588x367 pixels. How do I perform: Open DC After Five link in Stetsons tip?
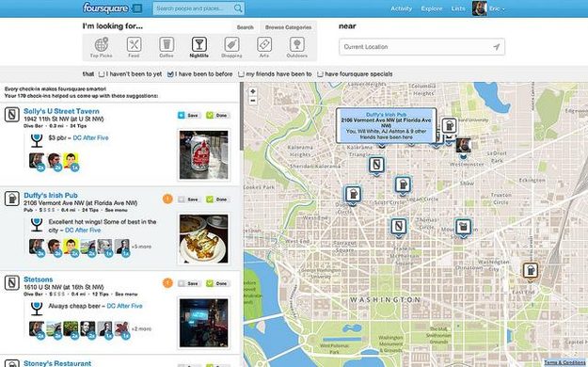tap(124, 306)
